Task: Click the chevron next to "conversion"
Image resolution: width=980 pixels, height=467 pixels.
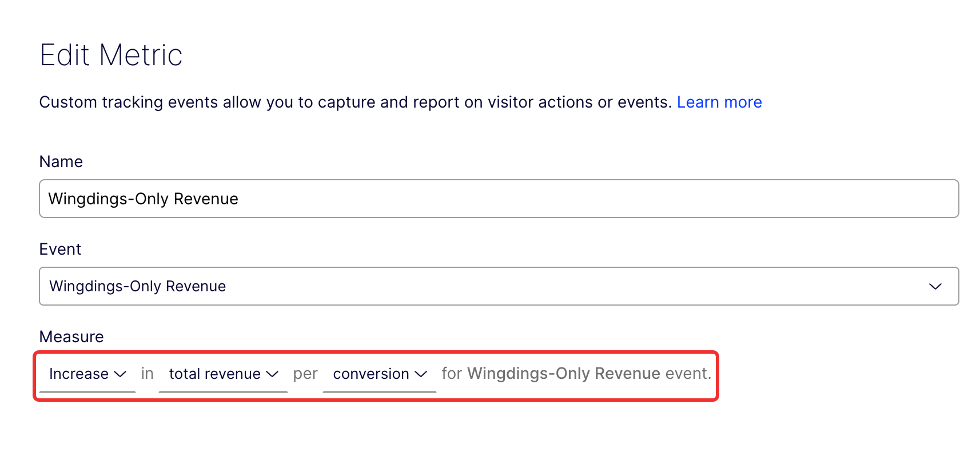Action: (421, 374)
